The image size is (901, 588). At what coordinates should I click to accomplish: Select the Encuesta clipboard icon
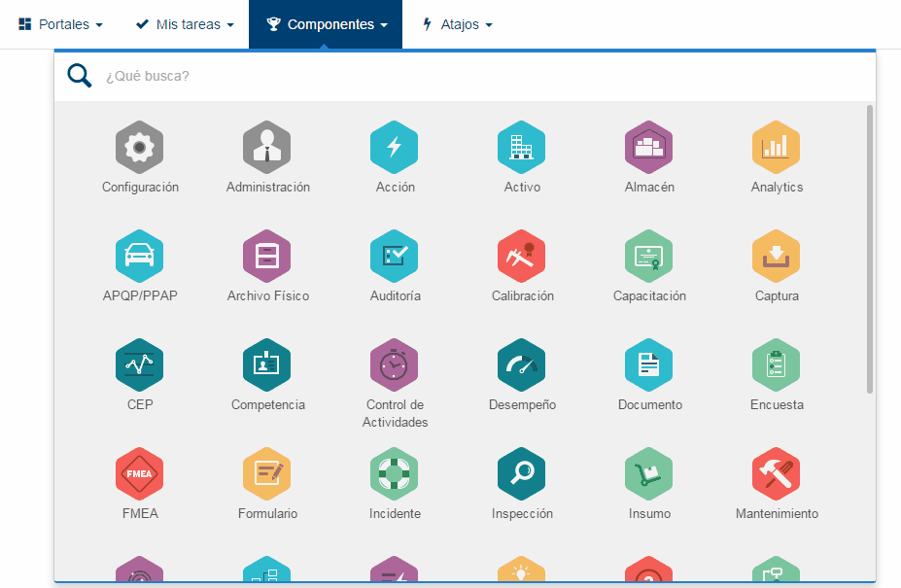tap(777, 365)
